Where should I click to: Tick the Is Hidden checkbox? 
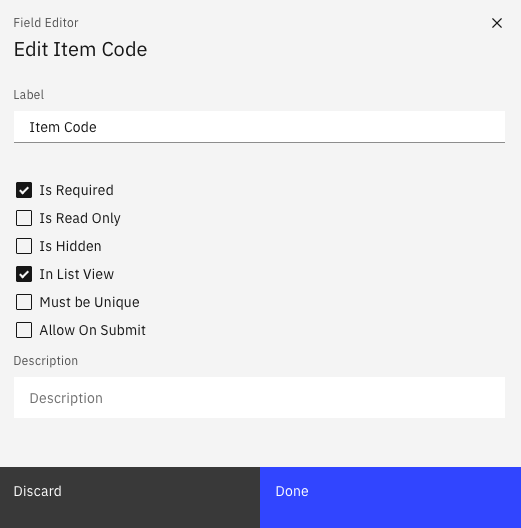click(24, 246)
